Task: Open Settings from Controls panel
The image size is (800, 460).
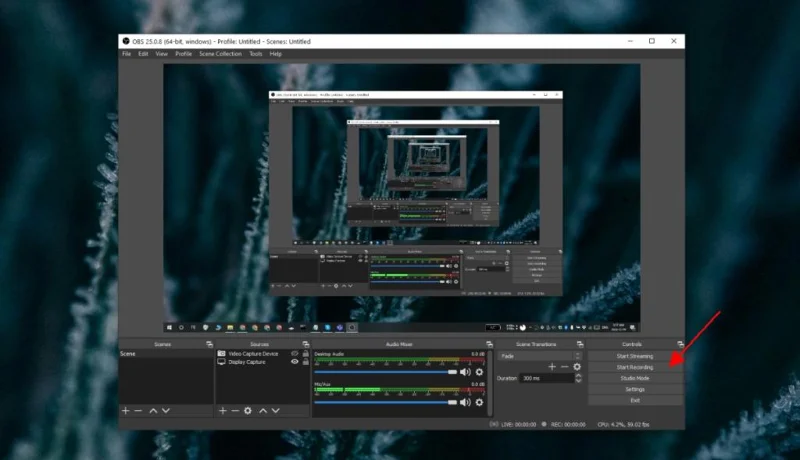Action: click(x=635, y=389)
